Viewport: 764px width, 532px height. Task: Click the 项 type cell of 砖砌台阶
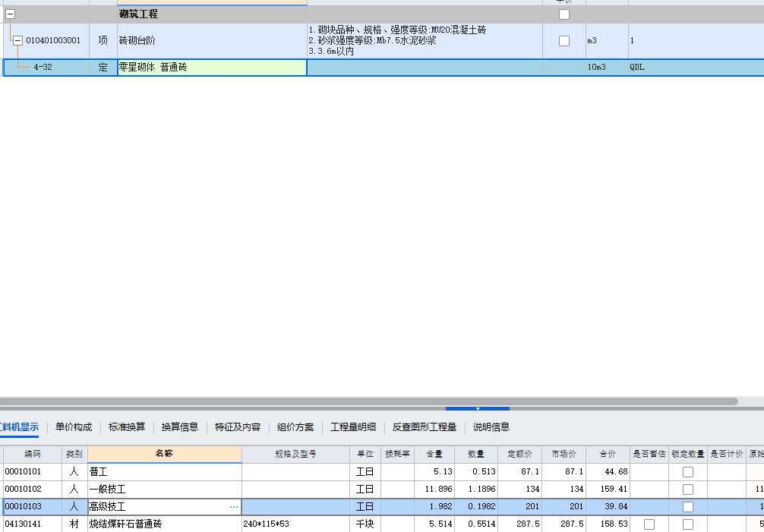coord(103,40)
